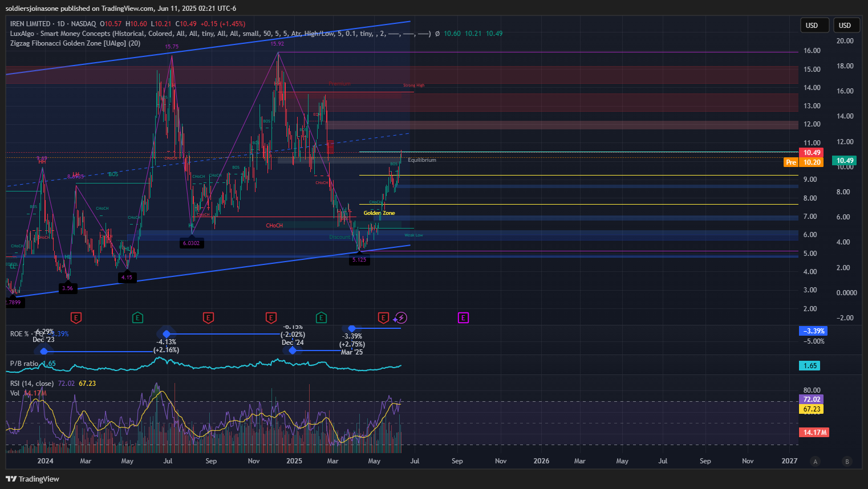The width and height of the screenshot is (868, 489).
Task: Open the red earnings marker from May 2025
Action: coord(383,317)
